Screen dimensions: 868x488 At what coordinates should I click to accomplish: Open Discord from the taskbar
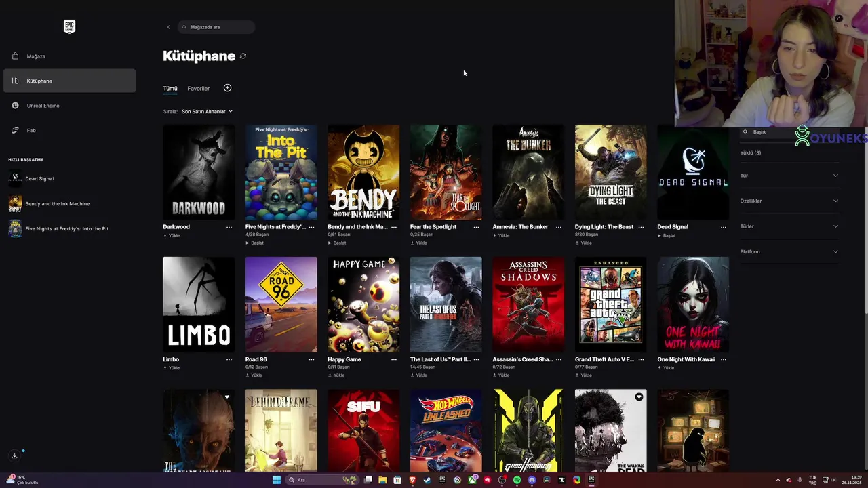pyautogui.click(x=532, y=480)
